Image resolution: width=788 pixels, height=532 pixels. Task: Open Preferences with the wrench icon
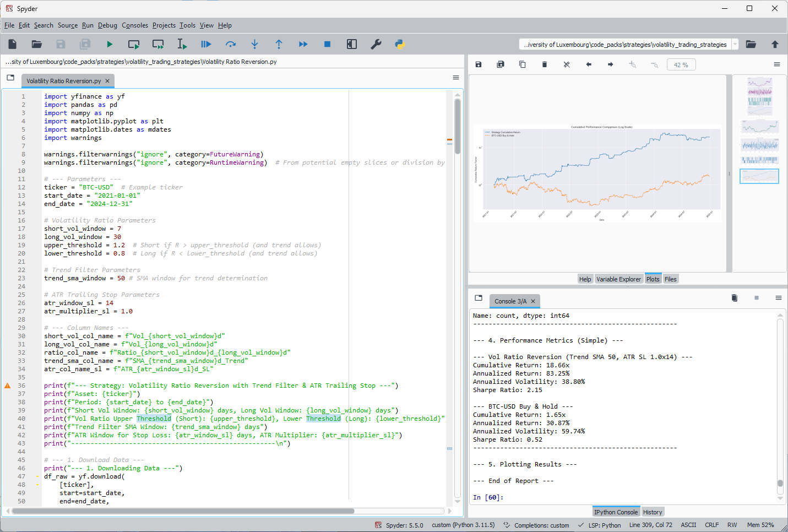click(x=376, y=44)
